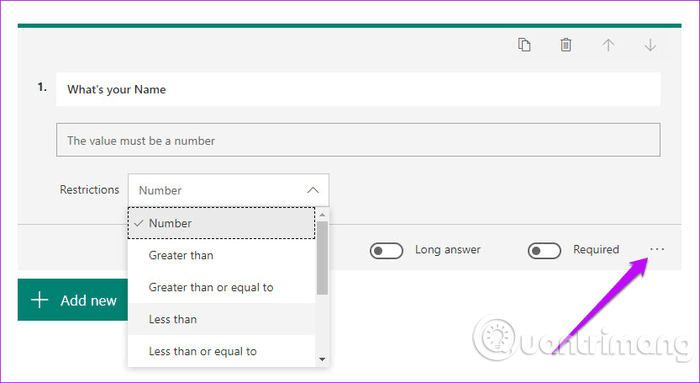
Task: Delete the question with the trash icon
Action: click(x=566, y=45)
